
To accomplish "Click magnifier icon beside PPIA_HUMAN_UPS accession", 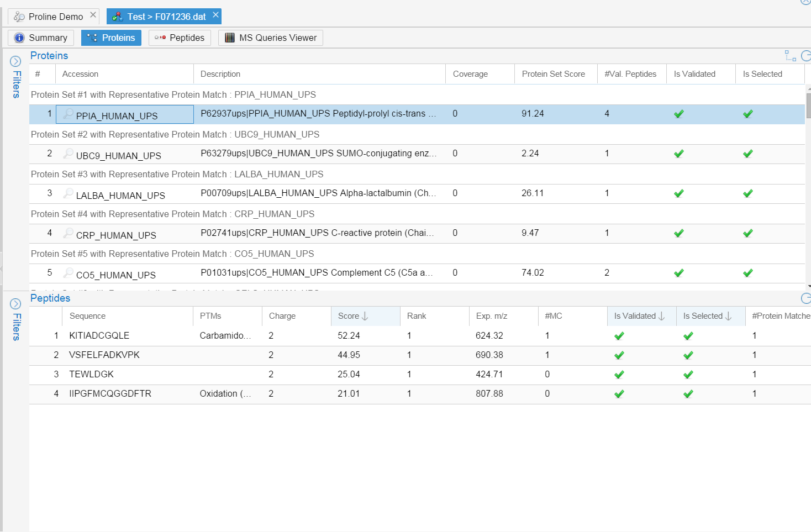I will pyautogui.click(x=68, y=114).
